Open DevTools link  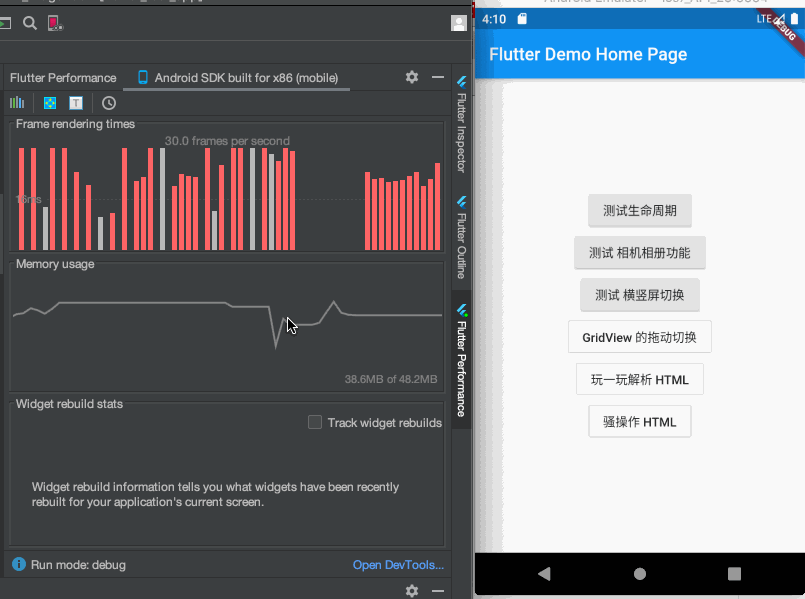click(x=398, y=565)
